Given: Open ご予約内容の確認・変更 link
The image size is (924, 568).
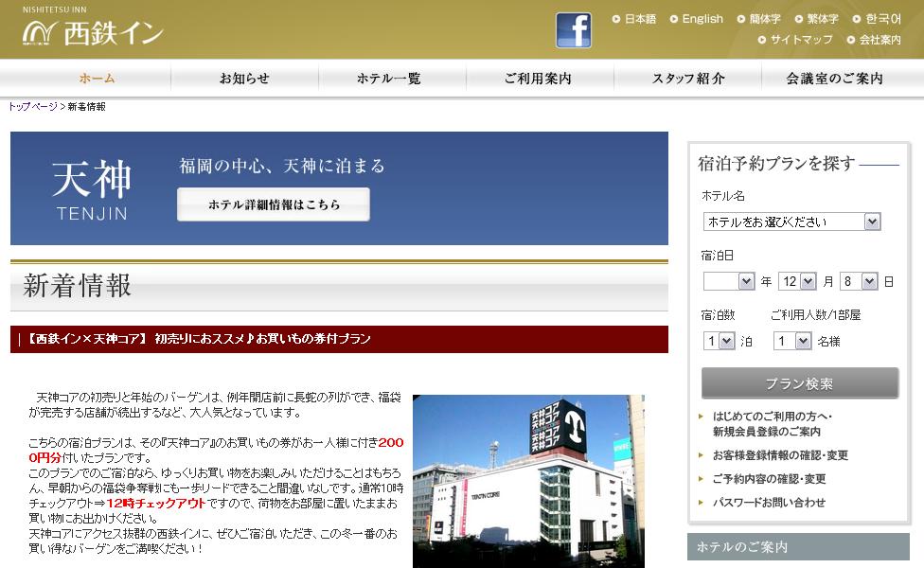Looking at the screenshot, I should (769, 479).
